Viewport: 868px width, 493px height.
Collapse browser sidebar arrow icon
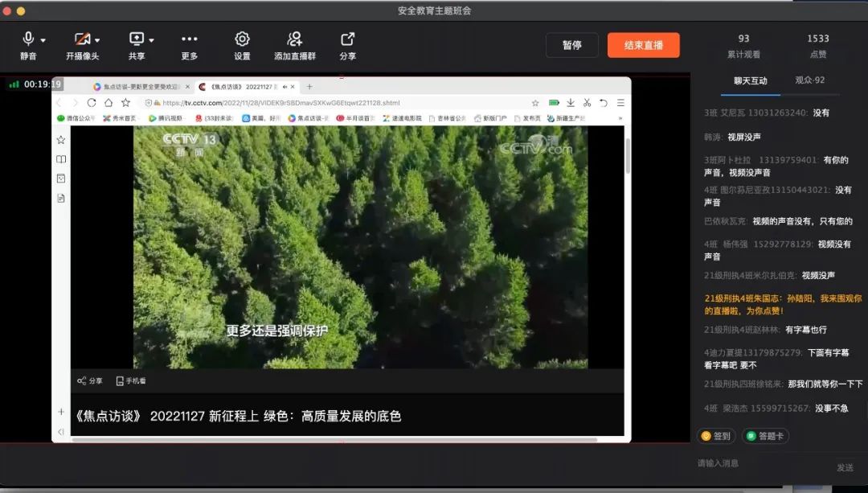click(x=61, y=432)
